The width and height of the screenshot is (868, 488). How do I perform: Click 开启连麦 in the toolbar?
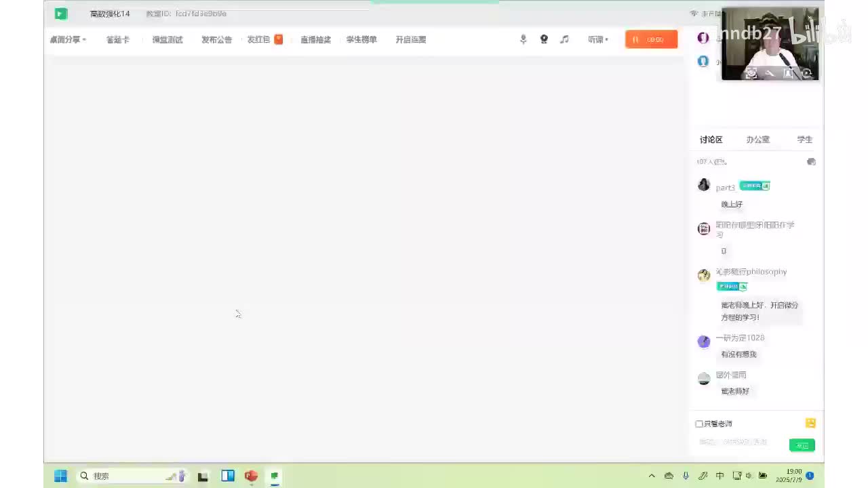tap(411, 39)
